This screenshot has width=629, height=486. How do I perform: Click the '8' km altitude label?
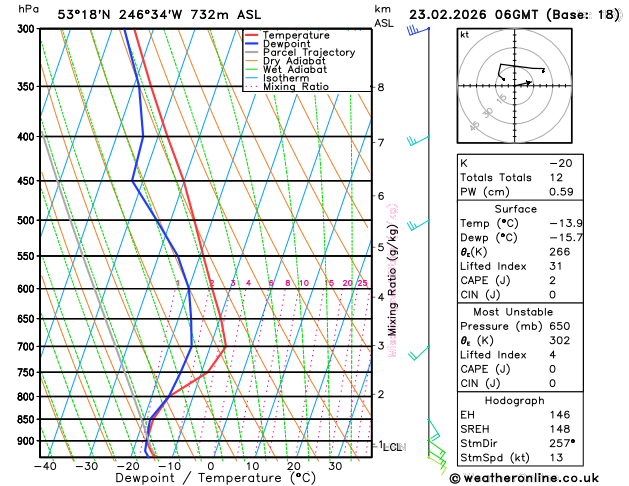[381, 87]
